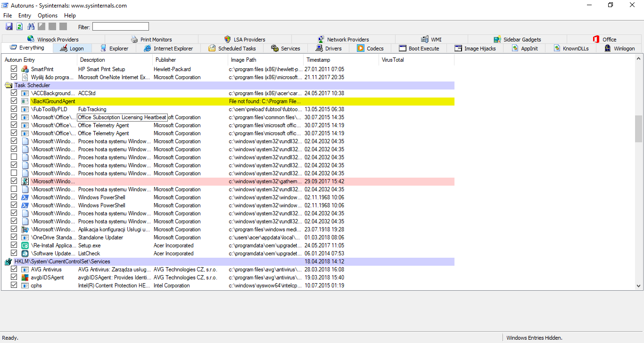Image resolution: width=644 pixels, height=343 pixels.
Task: Open the Options menu
Action: (x=48, y=16)
